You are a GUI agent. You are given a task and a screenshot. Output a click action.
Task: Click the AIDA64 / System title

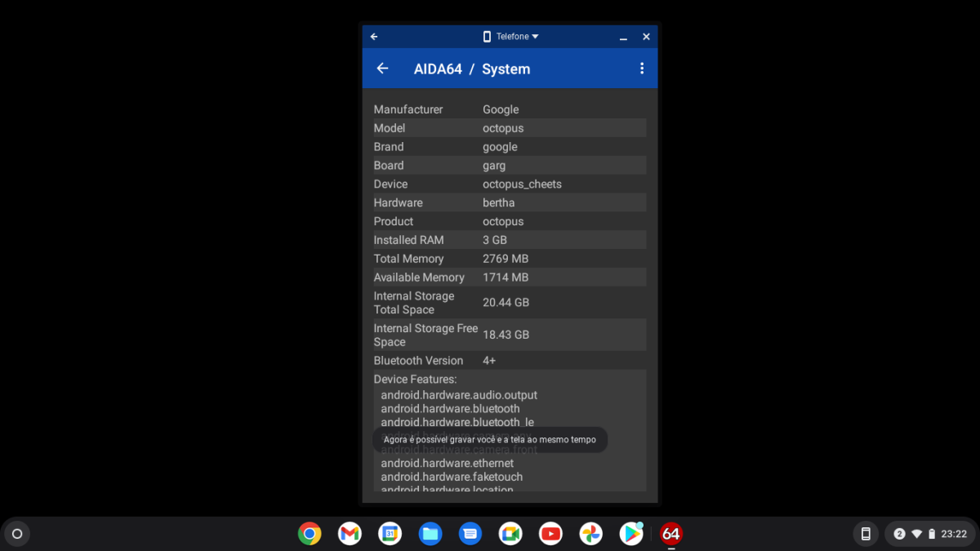[472, 69]
